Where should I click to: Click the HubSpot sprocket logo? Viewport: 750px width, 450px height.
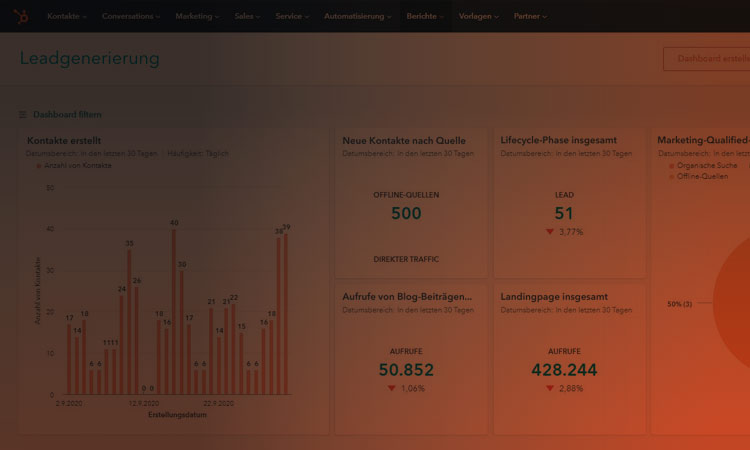(x=21, y=16)
